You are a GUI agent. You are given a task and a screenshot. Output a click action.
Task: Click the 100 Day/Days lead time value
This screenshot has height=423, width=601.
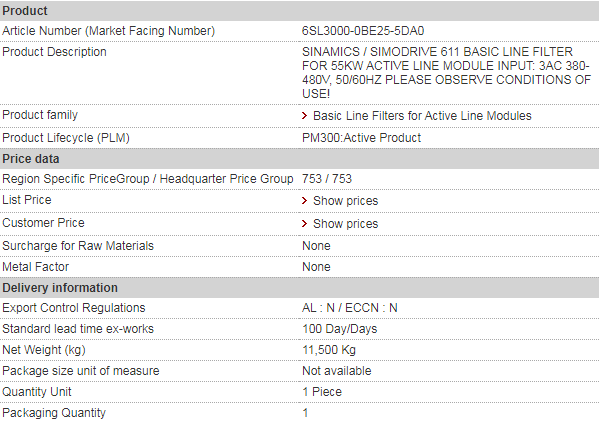click(339, 329)
